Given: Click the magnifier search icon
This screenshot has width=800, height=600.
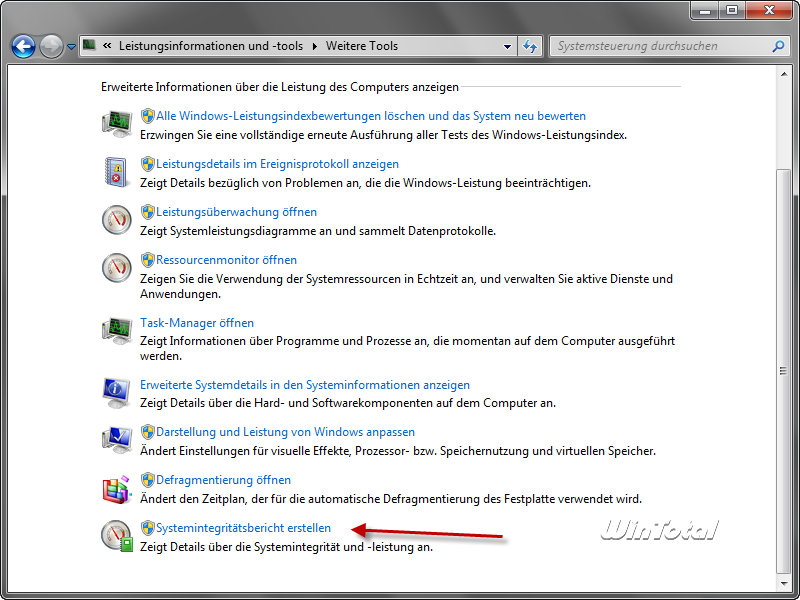Looking at the screenshot, I should click(778, 46).
